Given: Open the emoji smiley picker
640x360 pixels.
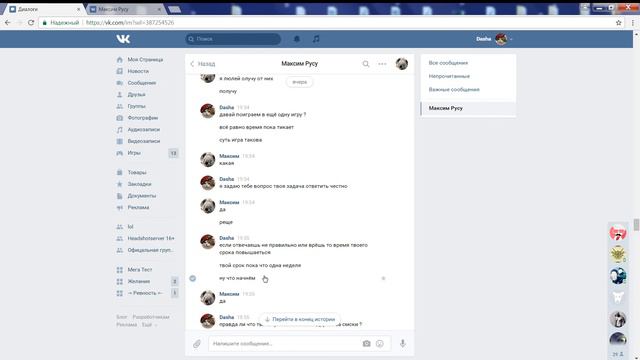Looking at the screenshot, I should [x=380, y=344].
